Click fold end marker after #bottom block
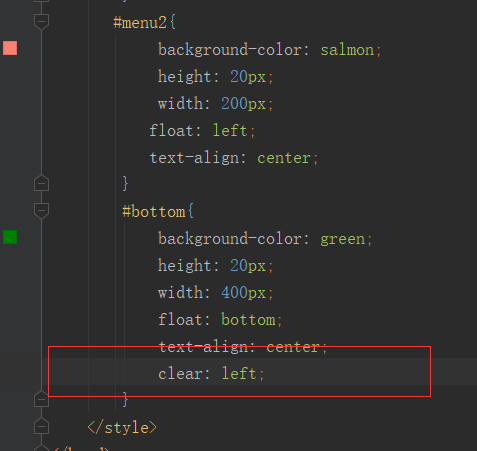Viewport: 477px width, 451px height. (41, 399)
